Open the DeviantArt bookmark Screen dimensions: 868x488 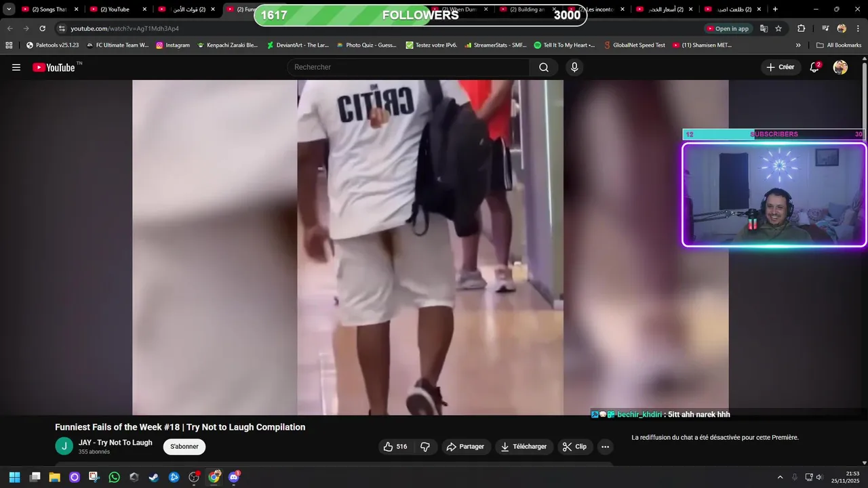(298, 45)
